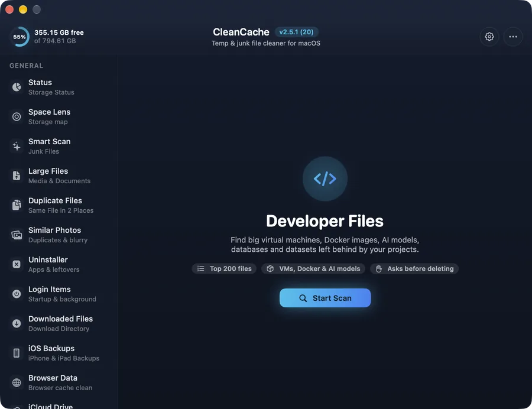Viewport: 532px width, 409px height.
Task: Click the Downloaded Files arrow icon
Action: click(x=17, y=323)
